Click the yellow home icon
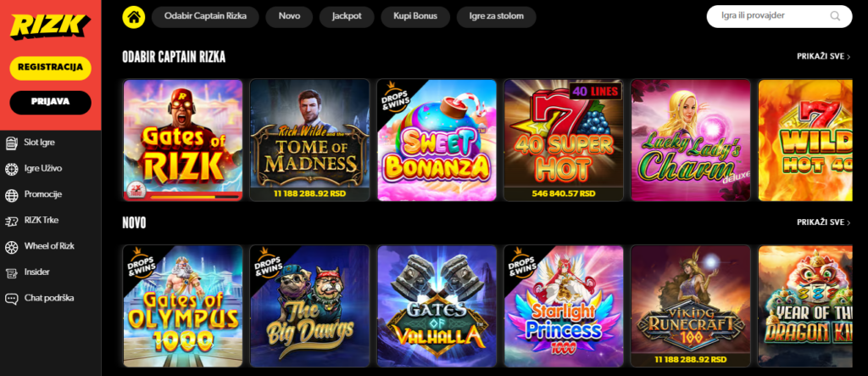 [133, 17]
